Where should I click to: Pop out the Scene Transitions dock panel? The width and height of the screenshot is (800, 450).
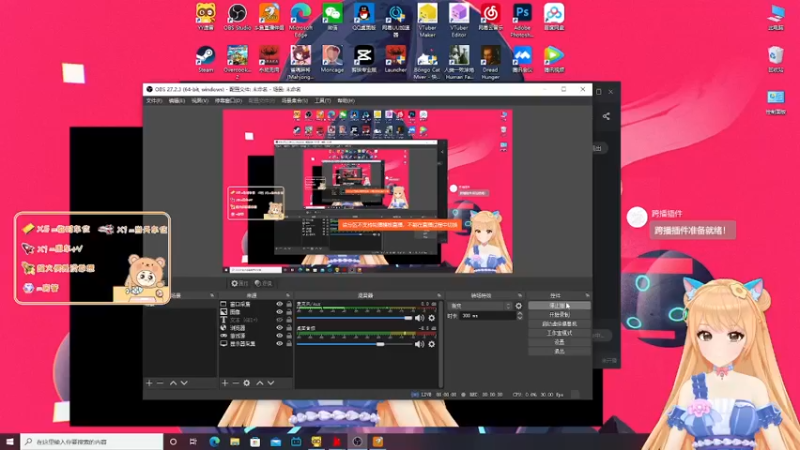519,295
